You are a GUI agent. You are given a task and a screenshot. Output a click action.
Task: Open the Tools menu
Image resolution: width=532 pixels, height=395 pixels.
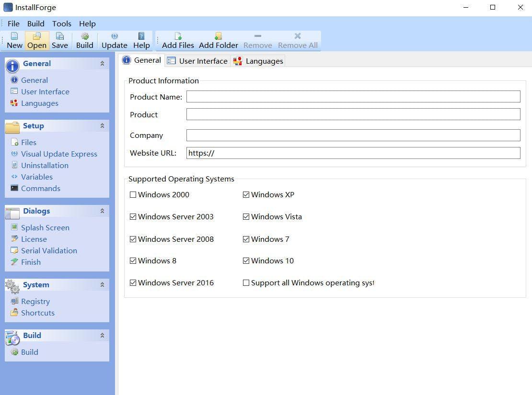62,24
